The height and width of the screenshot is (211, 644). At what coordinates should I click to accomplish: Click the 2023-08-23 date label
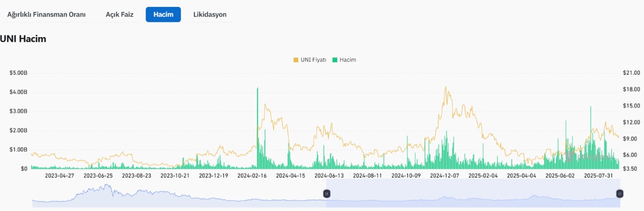(136, 176)
